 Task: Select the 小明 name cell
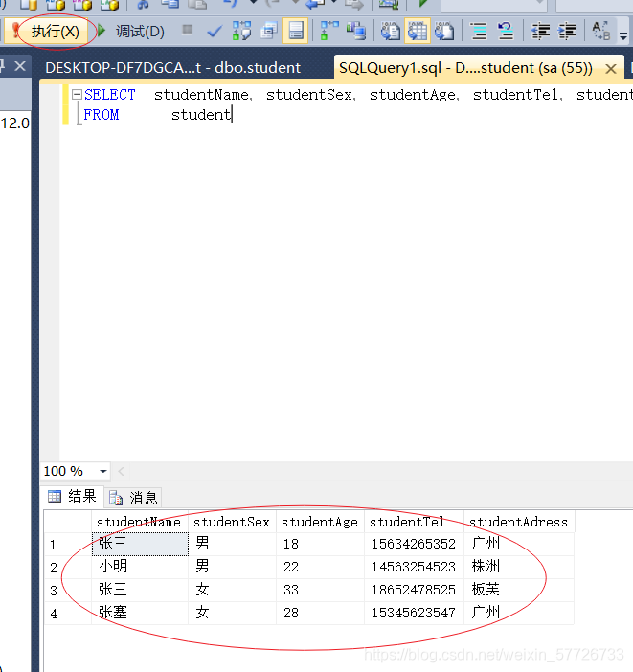[140, 567]
